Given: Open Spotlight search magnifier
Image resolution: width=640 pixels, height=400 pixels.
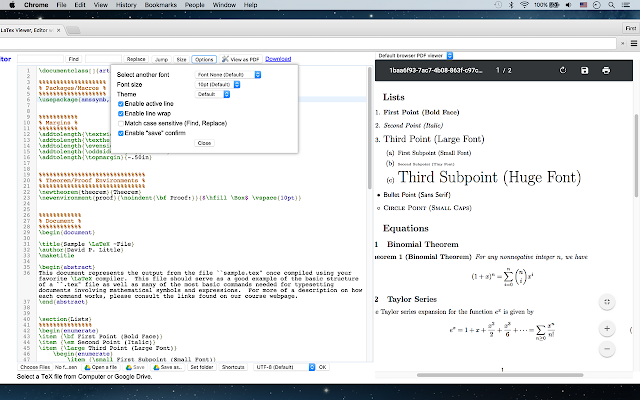Looking at the screenshot, I should point(611,5).
